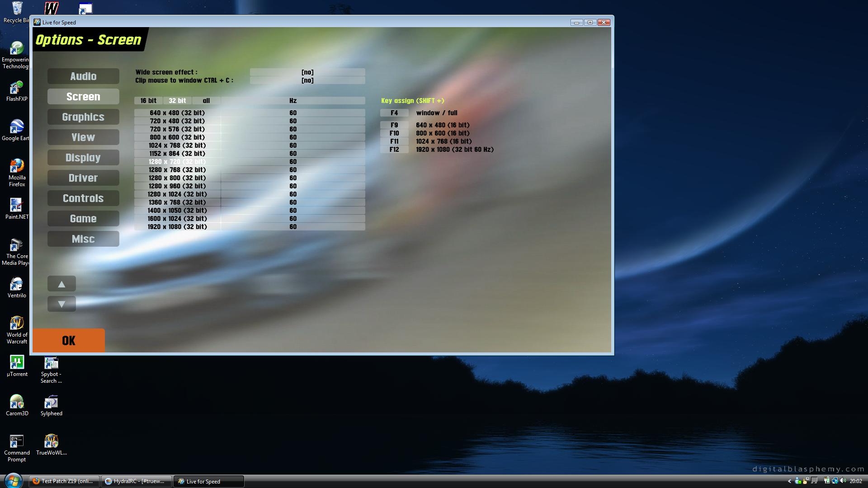Image resolution: width=868 pixels, height=488 pixels.
Task: Assign the F12 key resolution
Action: click(394, 150)
